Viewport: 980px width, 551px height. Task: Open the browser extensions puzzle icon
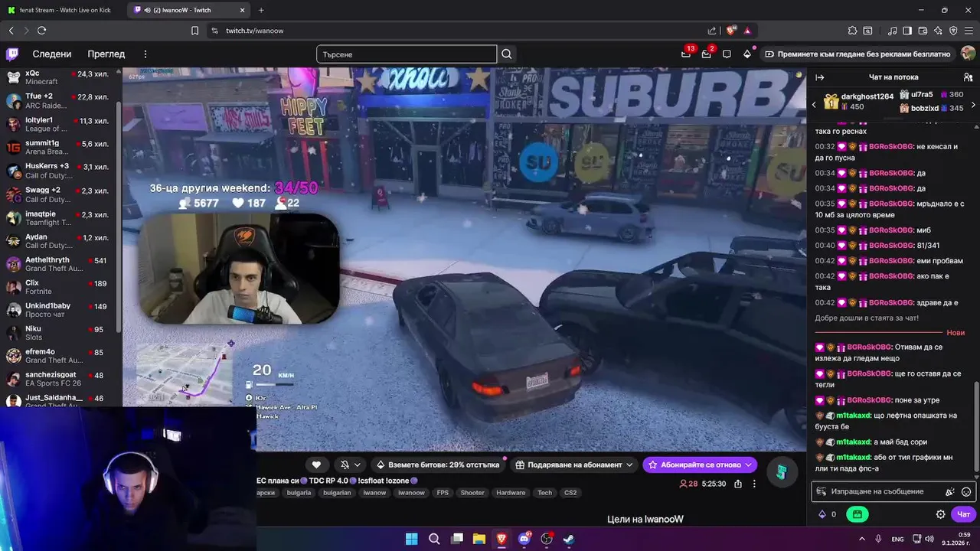coord(852,31)
